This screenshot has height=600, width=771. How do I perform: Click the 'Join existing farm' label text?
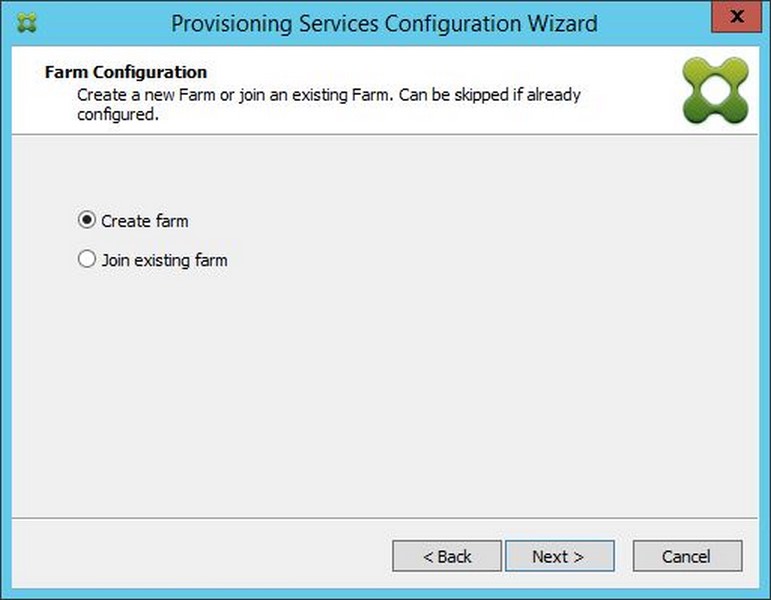[x=164, y=260]
